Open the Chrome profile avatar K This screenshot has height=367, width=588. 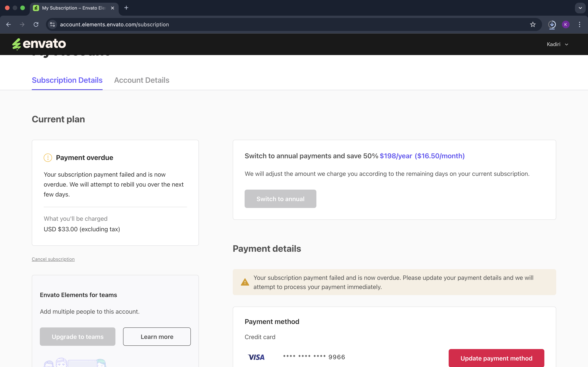[565, 24]
